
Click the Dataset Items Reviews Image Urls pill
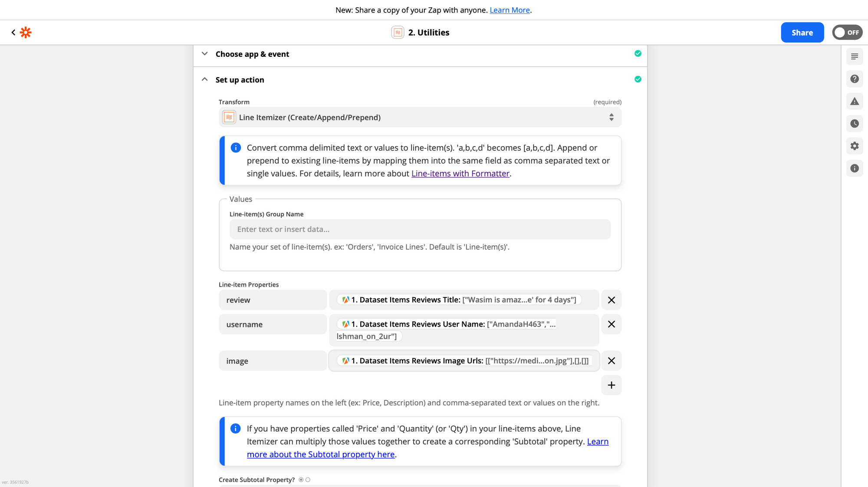click(x=465, y=361)
